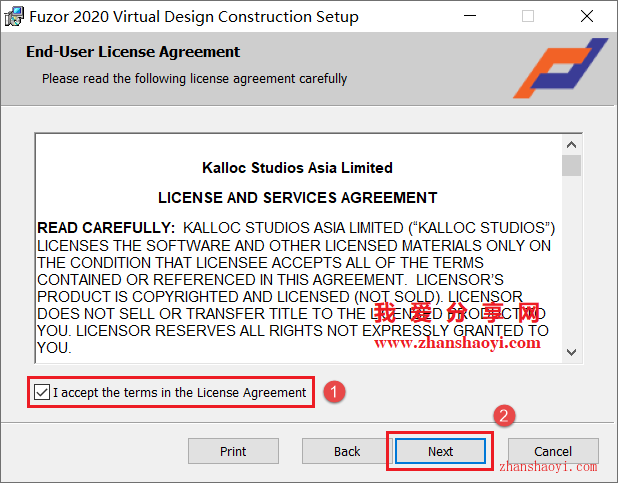The image size is (618, 483).
Task: Click the 'READ CAREFULLY:' text
Action: (x=106, y=228)
